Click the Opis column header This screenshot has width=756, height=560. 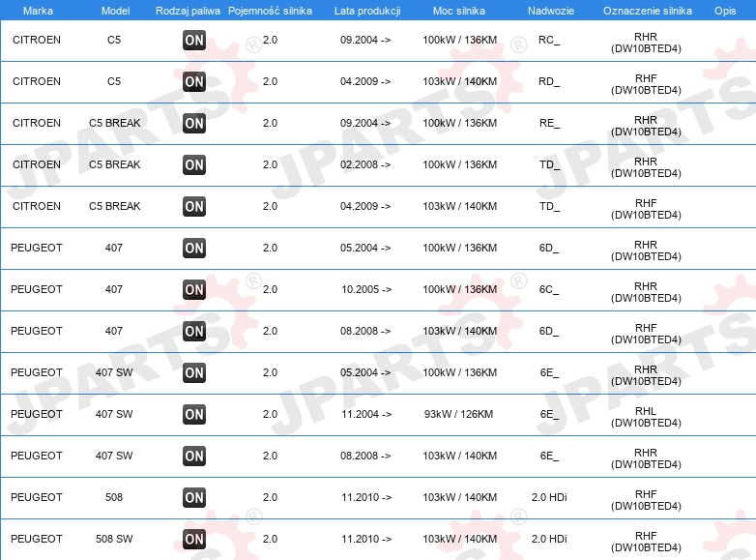tap(725, 11)
